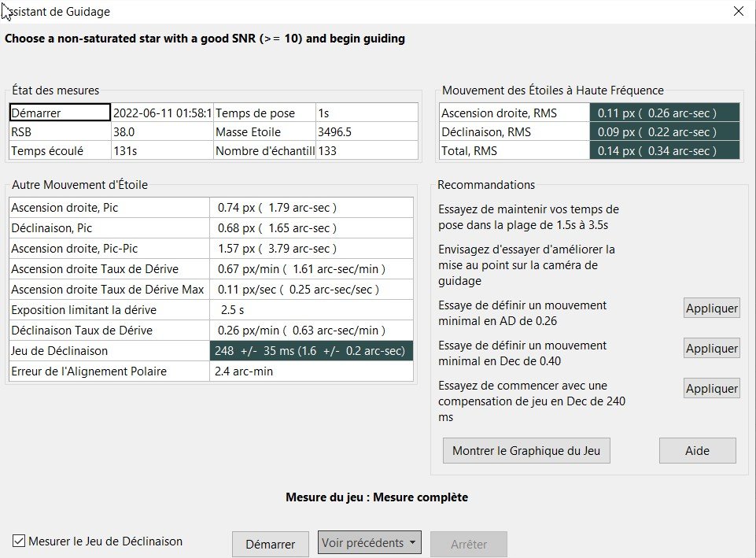Select the Erreur de l'Alignement Polaire value
The image size is (756, 558).
[x=311, y=371]
